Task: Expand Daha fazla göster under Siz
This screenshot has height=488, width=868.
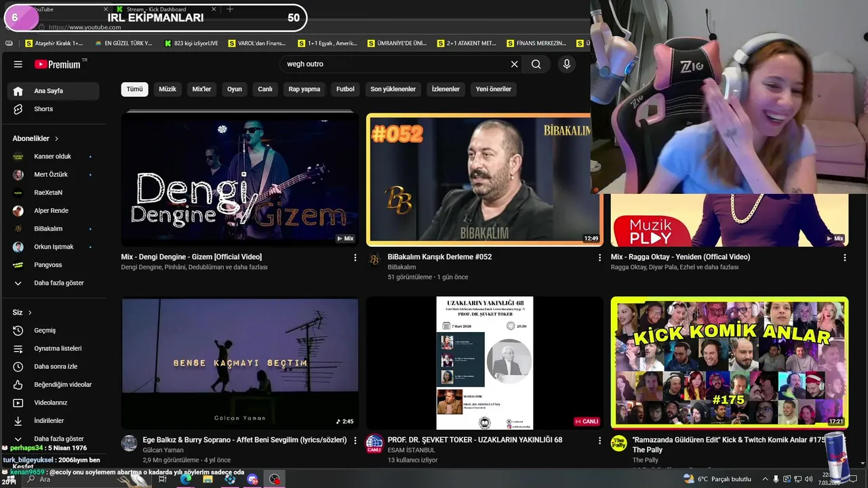Action: click(x=54, y=439)
